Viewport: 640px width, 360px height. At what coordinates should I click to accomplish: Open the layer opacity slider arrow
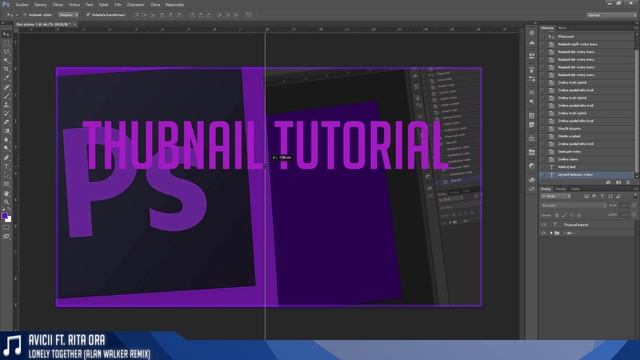coord(634,206)
